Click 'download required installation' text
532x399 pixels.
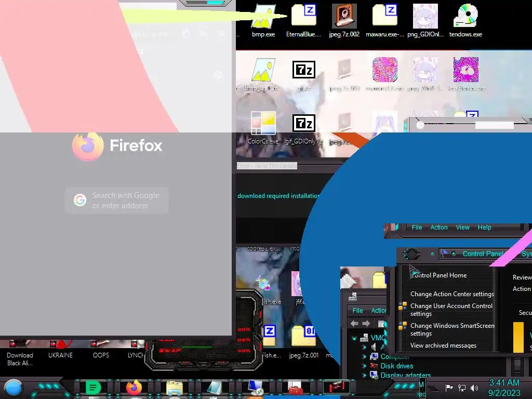[278, 196]
